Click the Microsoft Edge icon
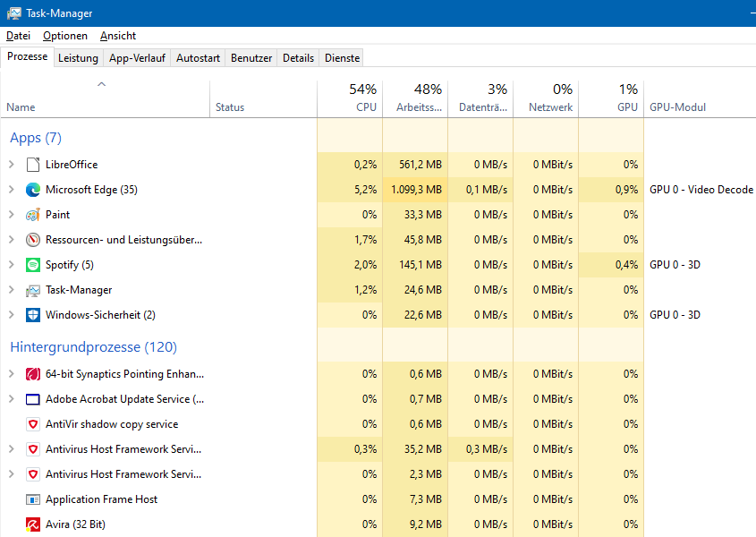 click(x=33, y=190)
